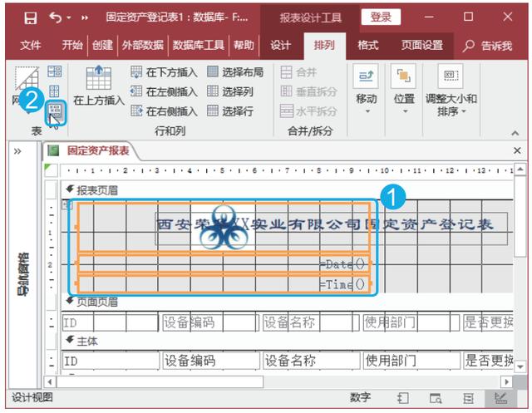The height and width of the screenshot is (413, 532).
Task: Click the Save icon in title bar
Action: click(x=31, y=17)
